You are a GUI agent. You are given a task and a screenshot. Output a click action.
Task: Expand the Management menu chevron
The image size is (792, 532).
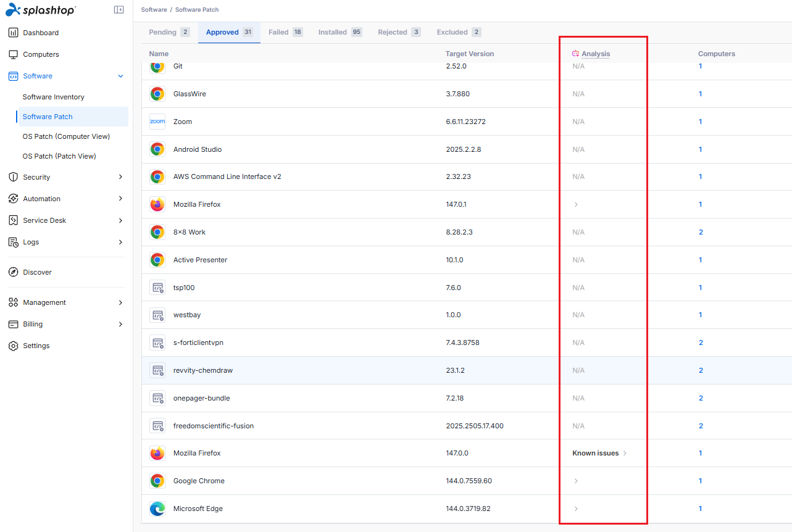tap(120, 302)
